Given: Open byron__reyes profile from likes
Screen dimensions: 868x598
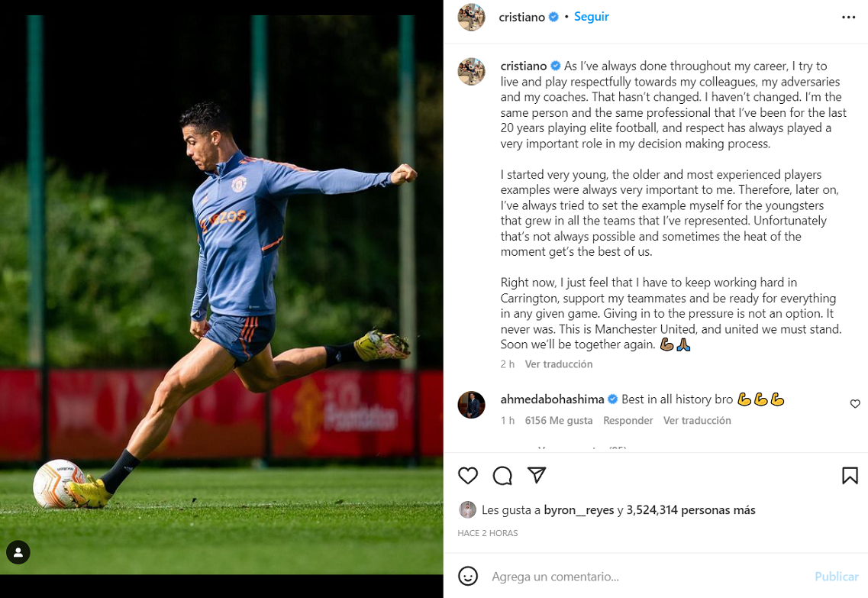Looking at the screenshot, I should tap(579, 510).
